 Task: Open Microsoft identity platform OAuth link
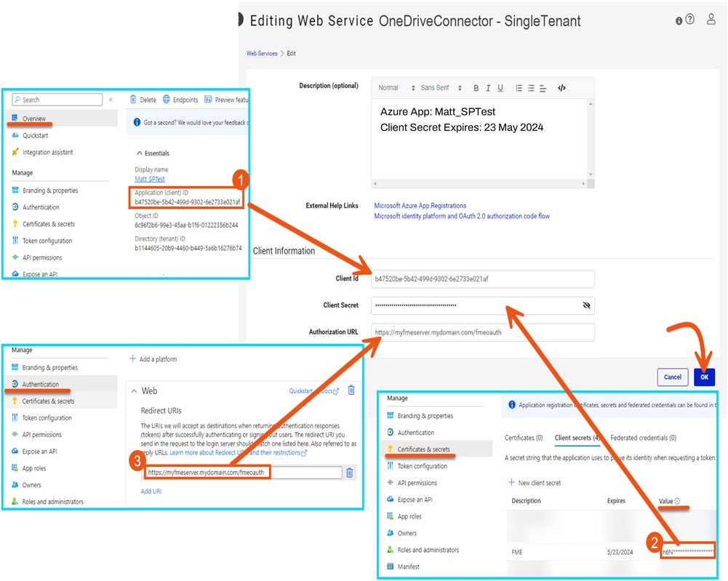(462, 216)
